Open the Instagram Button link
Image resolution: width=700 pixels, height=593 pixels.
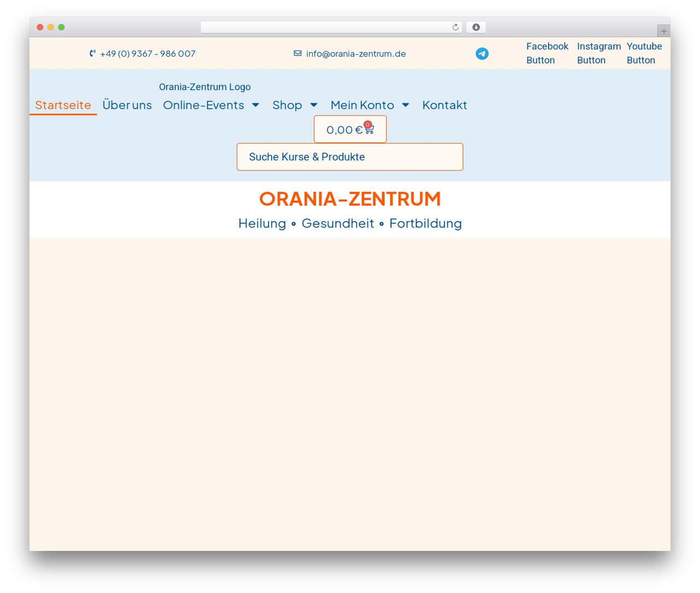pos(599,53)
